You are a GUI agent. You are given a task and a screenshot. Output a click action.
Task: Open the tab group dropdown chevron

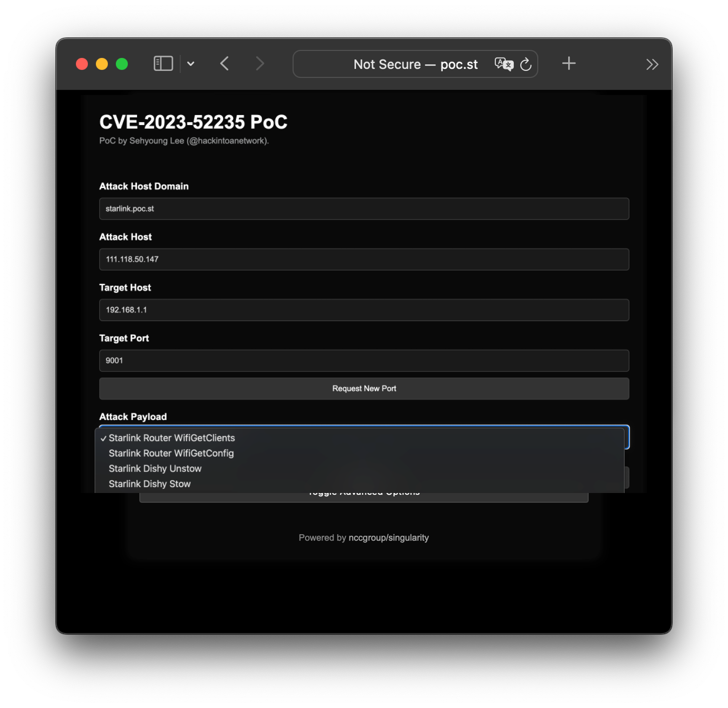pos(190,64)
